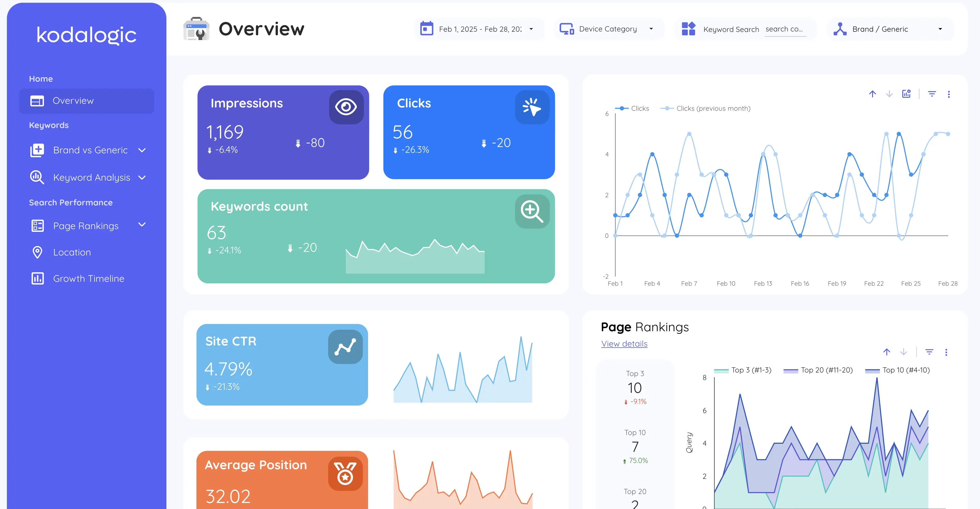The image size is (980, 509).
Task: Expand the Brand vs Generic chevron
Action: (142, 150)
